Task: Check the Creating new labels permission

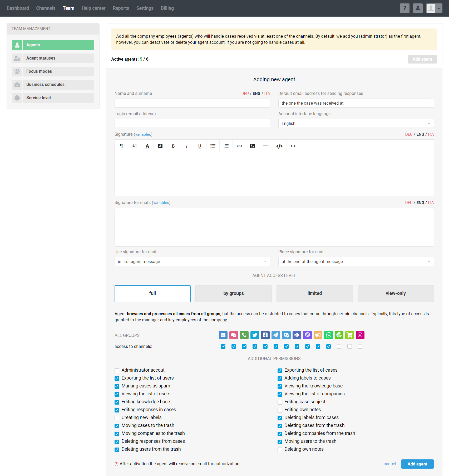Action: (117, 418)
